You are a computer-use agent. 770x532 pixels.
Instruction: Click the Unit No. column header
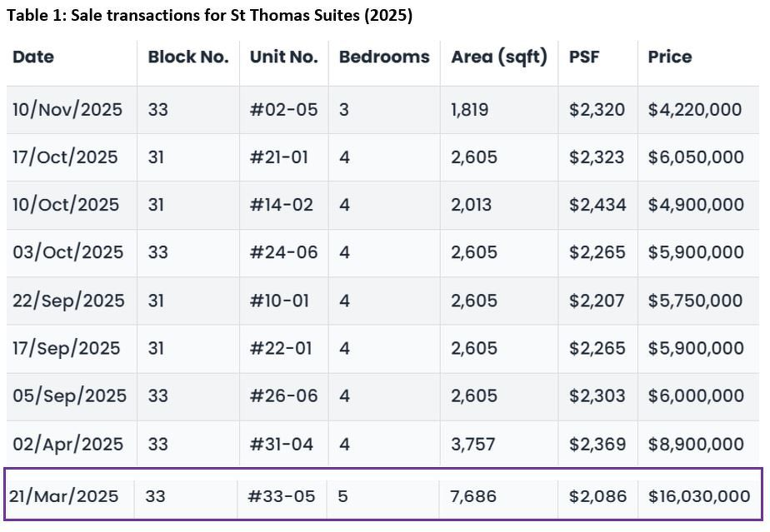point(283,57)
